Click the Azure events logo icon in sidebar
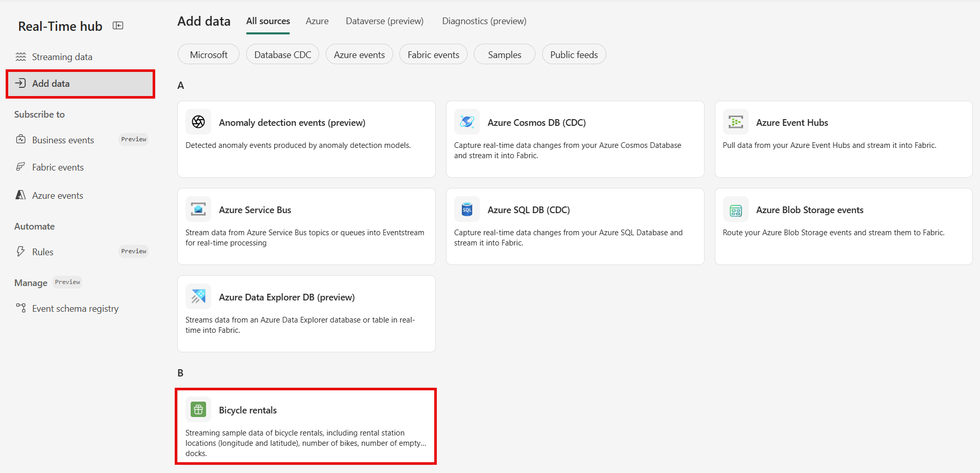The image size is (980, 473). 21,195
